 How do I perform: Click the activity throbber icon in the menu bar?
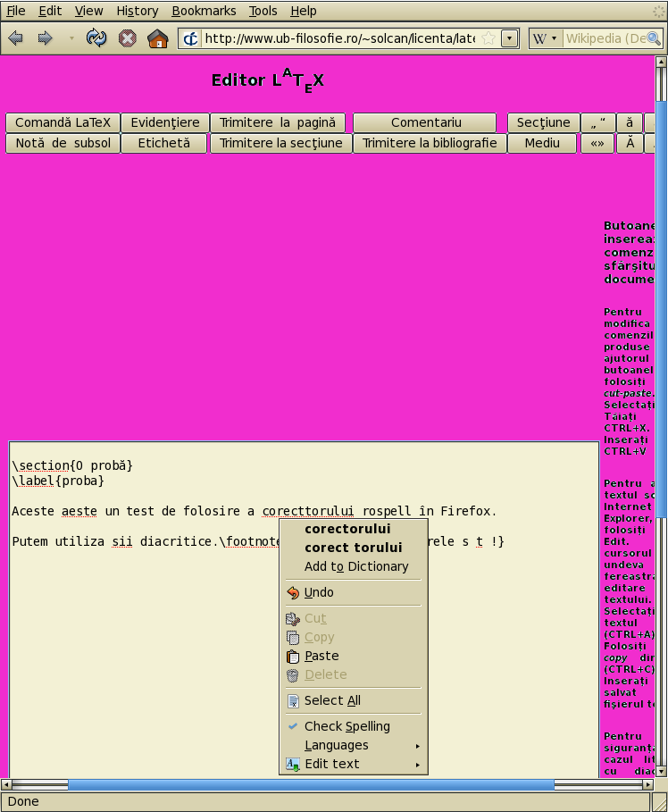point(658,11)
